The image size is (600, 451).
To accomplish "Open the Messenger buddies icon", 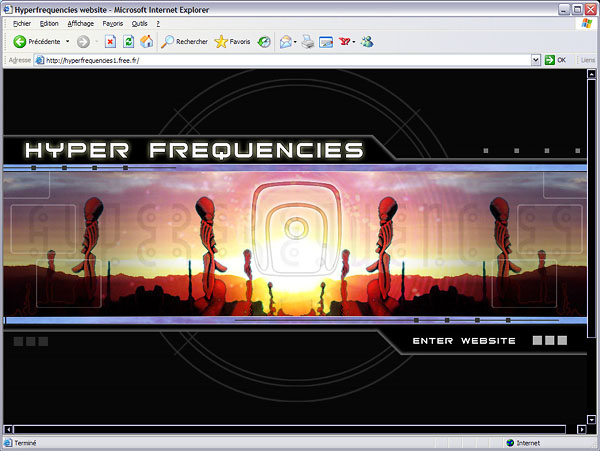I will pos(367,41).
